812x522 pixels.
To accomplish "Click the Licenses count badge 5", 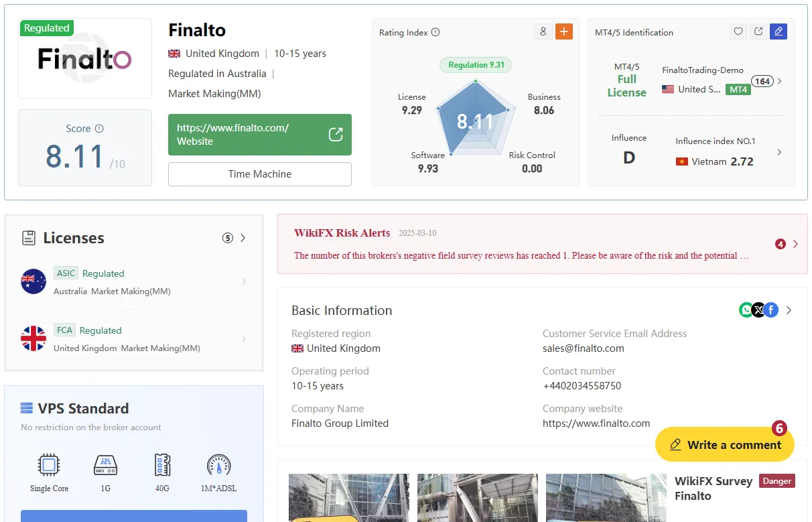I will tap(228, 238).
